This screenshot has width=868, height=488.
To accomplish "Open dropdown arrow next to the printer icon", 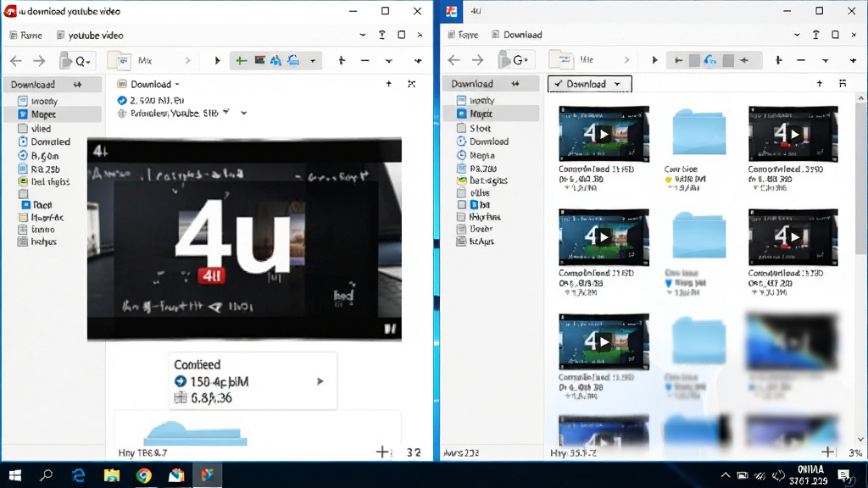I will (313, 60).
